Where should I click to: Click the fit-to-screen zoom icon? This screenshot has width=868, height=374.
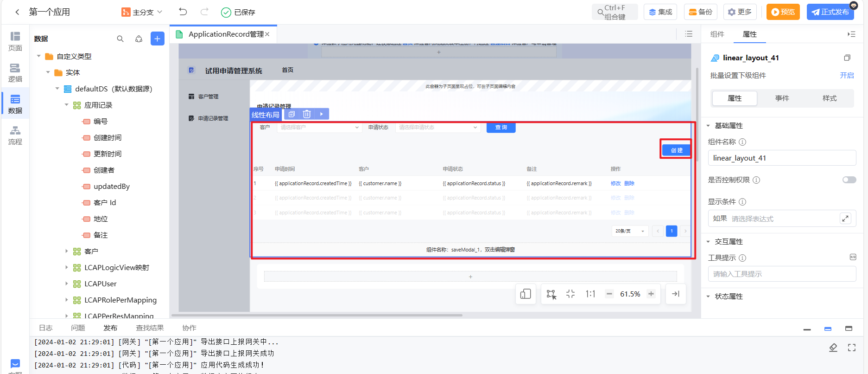click(570, 294)
